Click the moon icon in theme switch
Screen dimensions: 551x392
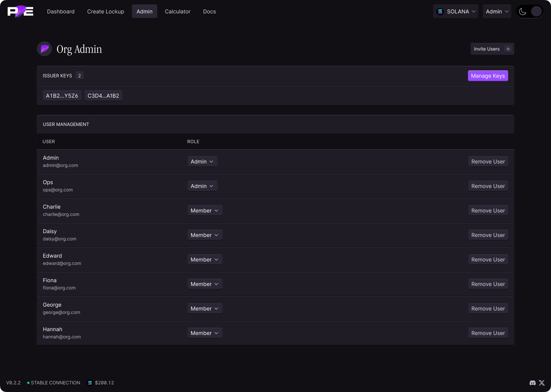tap(523, 11)
